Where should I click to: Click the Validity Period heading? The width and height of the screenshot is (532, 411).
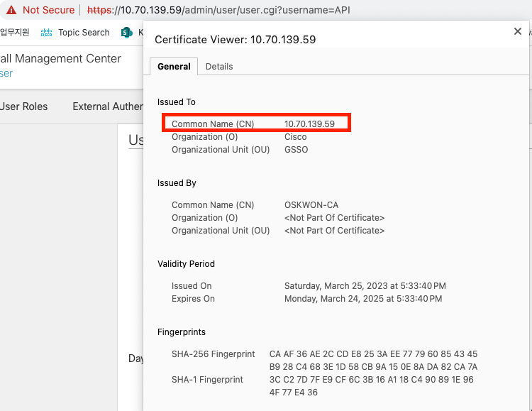[x=186, y=264]
